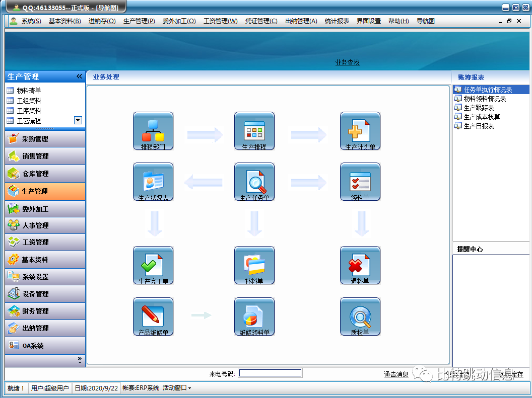This screenshot has width=532, height=398.
Task: Open the 排程部门 icon
Action: click(x=153, y=130)
